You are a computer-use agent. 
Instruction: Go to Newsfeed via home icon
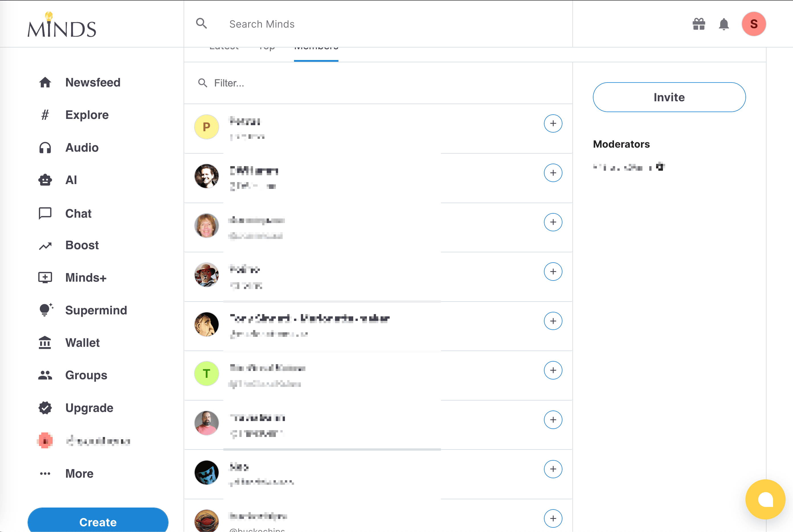[45, 83]
